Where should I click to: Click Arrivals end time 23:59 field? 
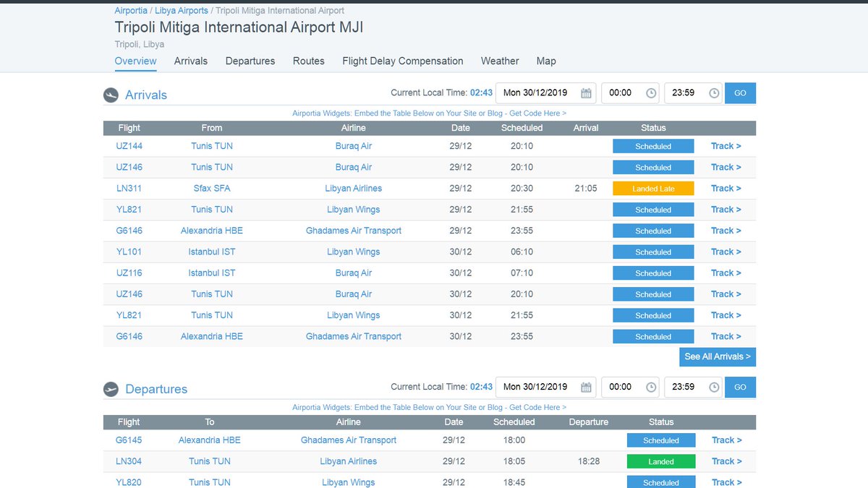click(693, 93)
